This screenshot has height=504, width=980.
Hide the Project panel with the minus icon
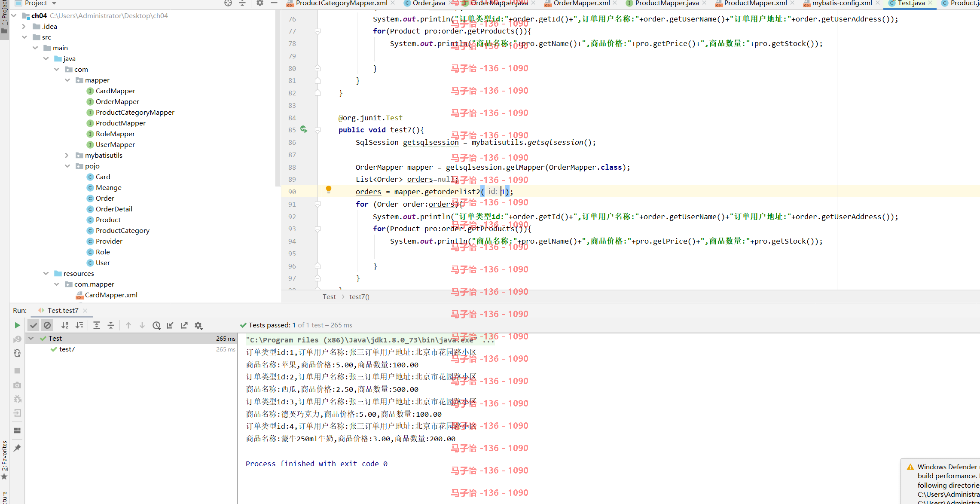[274, 3]
